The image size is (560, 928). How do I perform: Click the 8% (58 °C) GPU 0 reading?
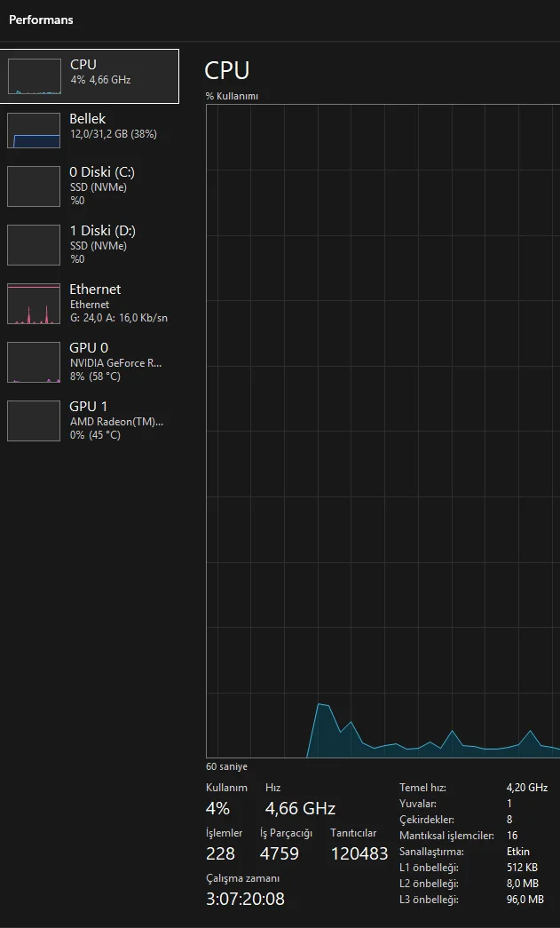95,377
